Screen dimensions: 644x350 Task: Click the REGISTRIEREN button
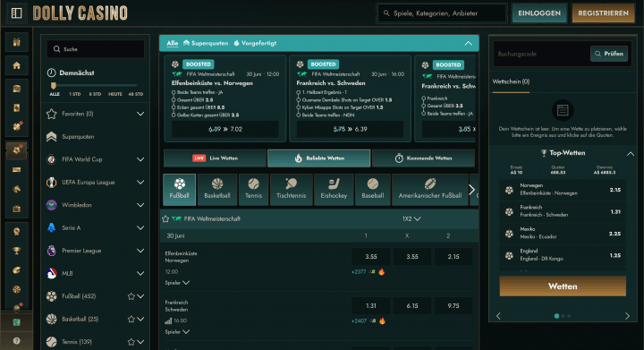click(603, 13)
